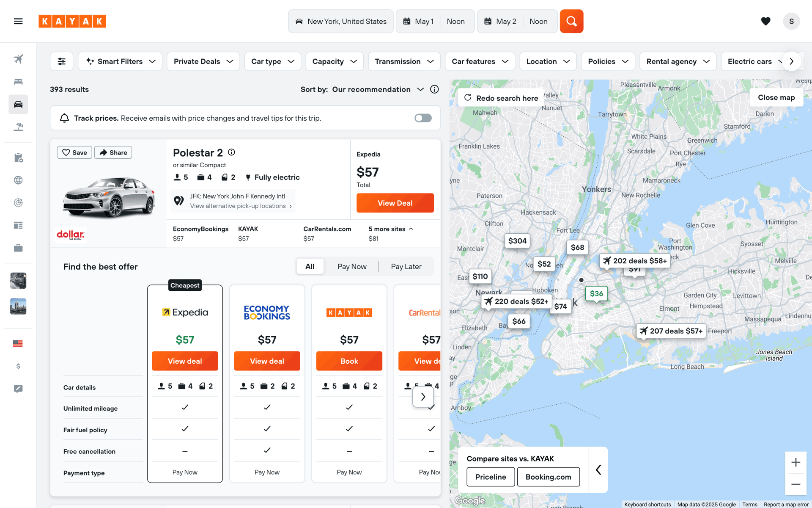Open Car type filter dropdown

pyautogui.click(x=273, y=61)
